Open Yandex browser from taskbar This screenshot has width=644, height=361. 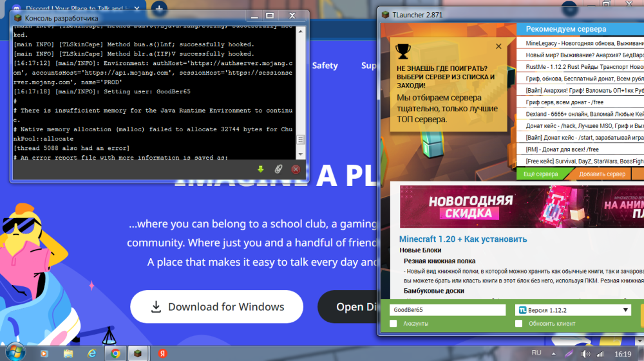pyautogui.click(x=162, y=353)
